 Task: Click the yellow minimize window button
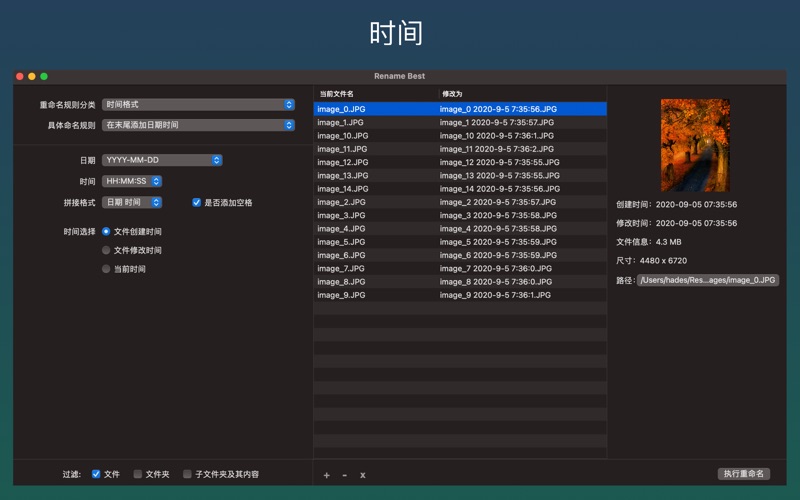(32, 76)
